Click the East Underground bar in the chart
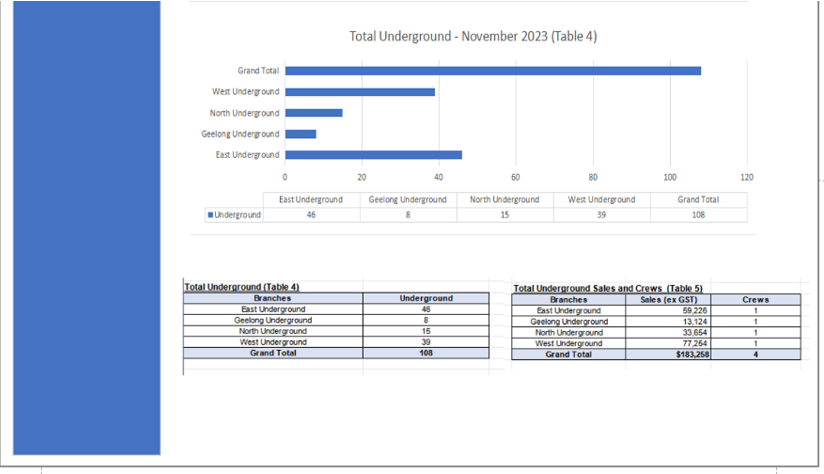This screenshot has height=474, width=824. (373, 155)
